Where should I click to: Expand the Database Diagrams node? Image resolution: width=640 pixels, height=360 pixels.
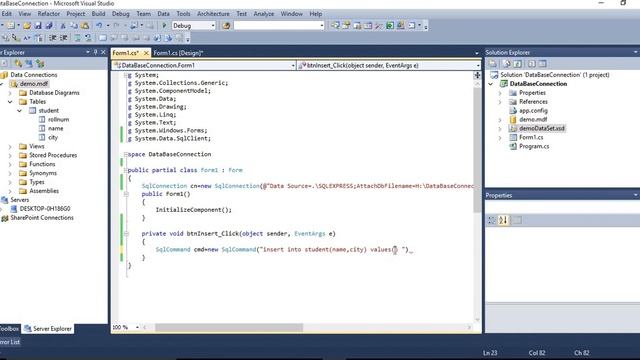[x=10, y=93]
